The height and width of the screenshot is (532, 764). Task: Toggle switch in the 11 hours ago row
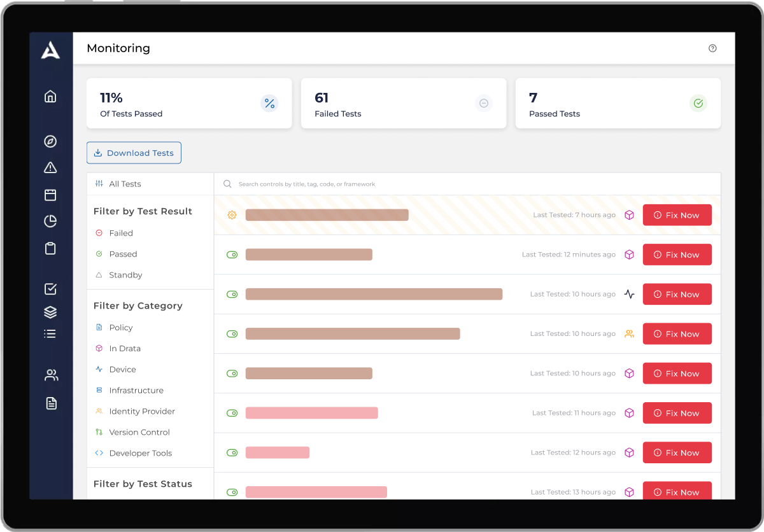pyautogui.click(x=232, y=413)
